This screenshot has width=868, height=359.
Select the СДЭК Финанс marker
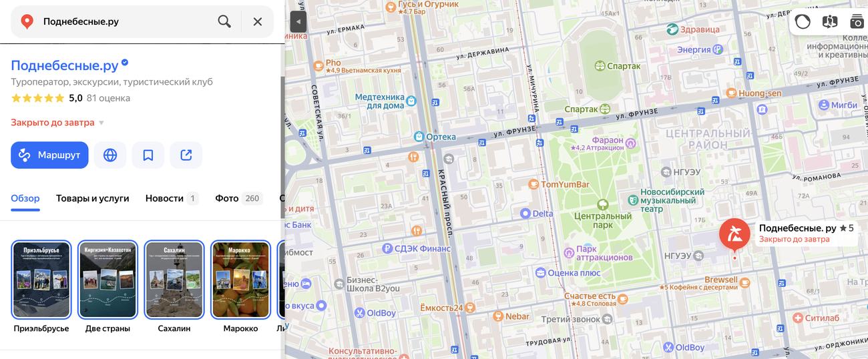tap(387, 248)
